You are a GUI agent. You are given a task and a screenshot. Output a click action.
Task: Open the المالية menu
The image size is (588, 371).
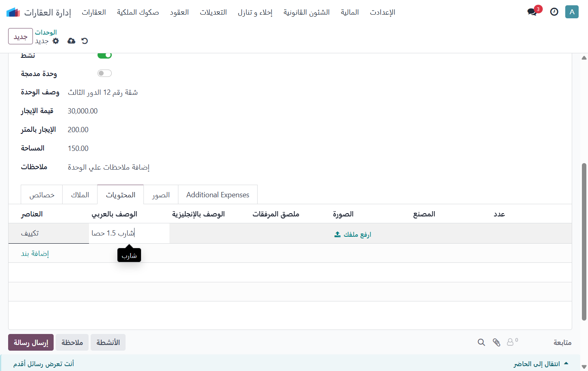coord(350,12)
